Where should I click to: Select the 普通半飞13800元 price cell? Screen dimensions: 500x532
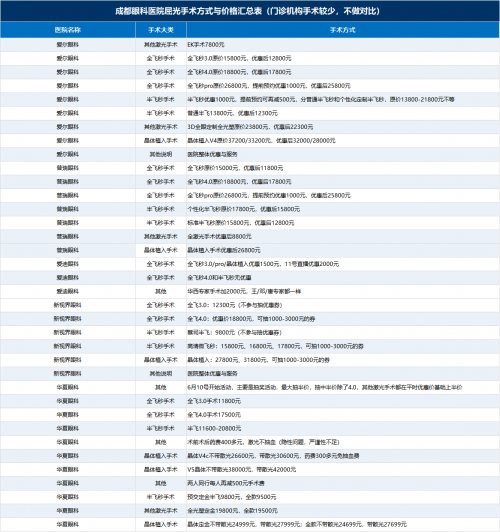click(343, 113)
